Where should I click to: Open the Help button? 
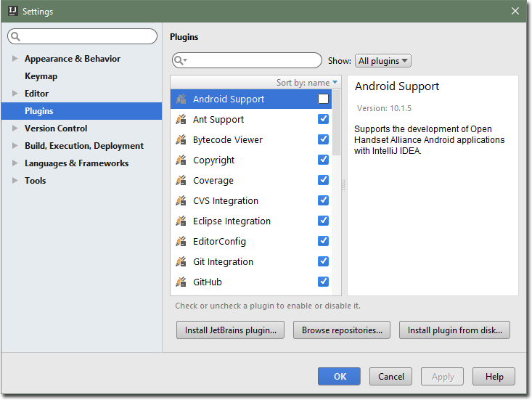tap(494, 376)
